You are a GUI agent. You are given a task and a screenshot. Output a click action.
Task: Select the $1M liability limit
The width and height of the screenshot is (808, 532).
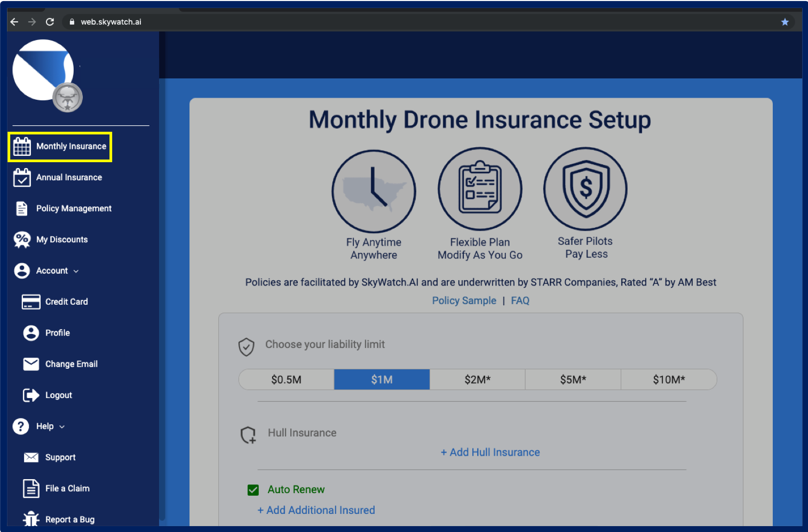(382, 379)
